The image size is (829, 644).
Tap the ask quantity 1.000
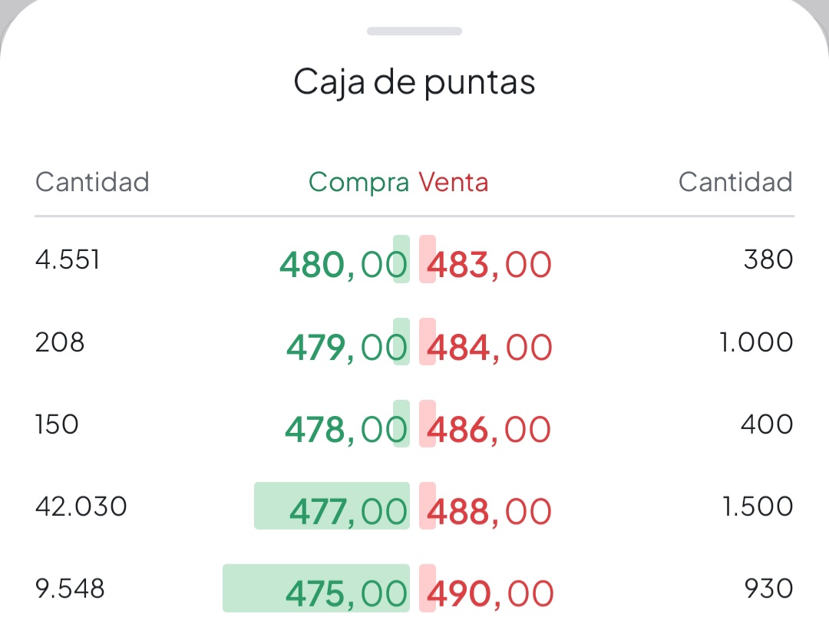[758, 342]
